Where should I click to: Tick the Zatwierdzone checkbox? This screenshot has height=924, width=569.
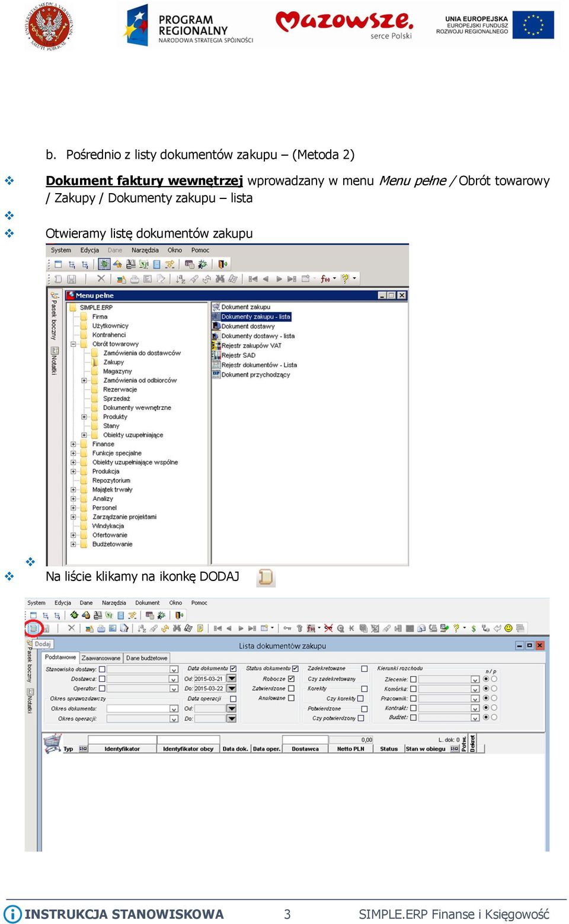click(291, 688)
